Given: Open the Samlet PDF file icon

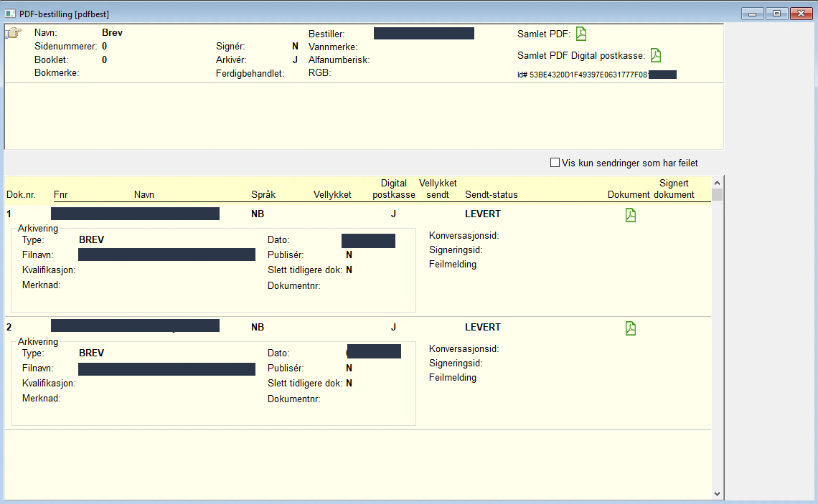Looking at the screenshot, I should coord(580,34).
